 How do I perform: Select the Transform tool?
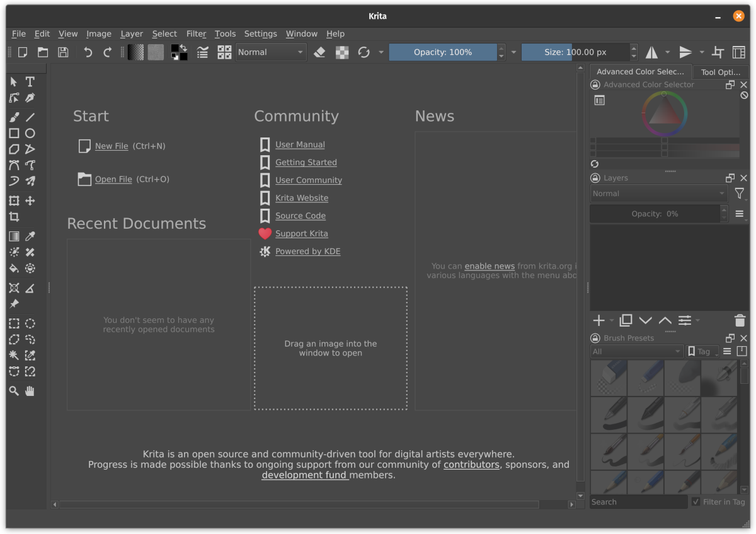(14, 200)
